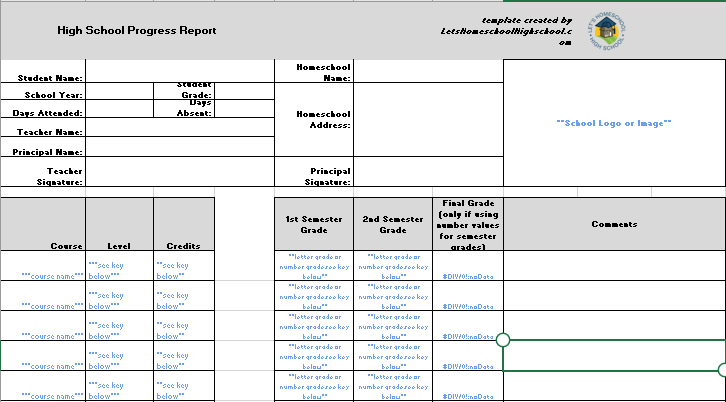This screenshot has width=726, height=402.
Task: Click #DIV/0! final grade in second course row
Action: [x=468, y=296]
